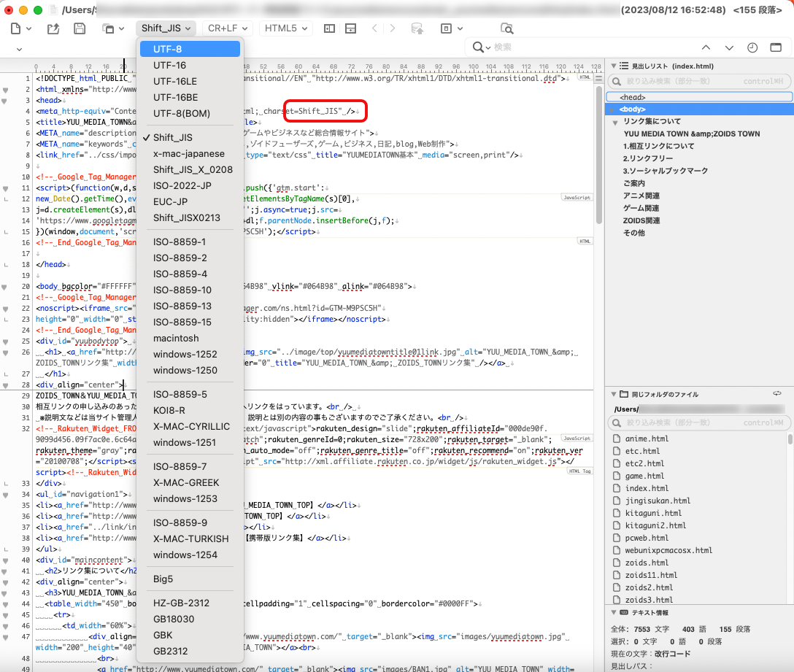Open the HTML5 mode dropdown
The width and height of the screenshot is (794, 672).
(286, 28)
